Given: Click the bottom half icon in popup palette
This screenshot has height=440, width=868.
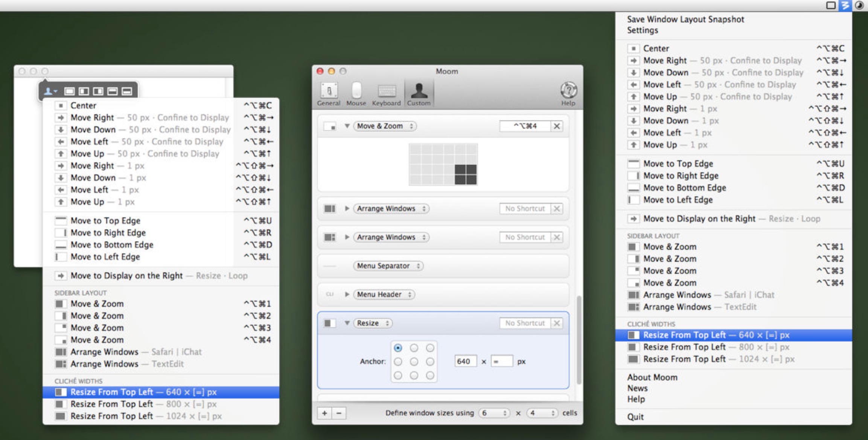Looking at the screenshot, I should tap(127, 91).
